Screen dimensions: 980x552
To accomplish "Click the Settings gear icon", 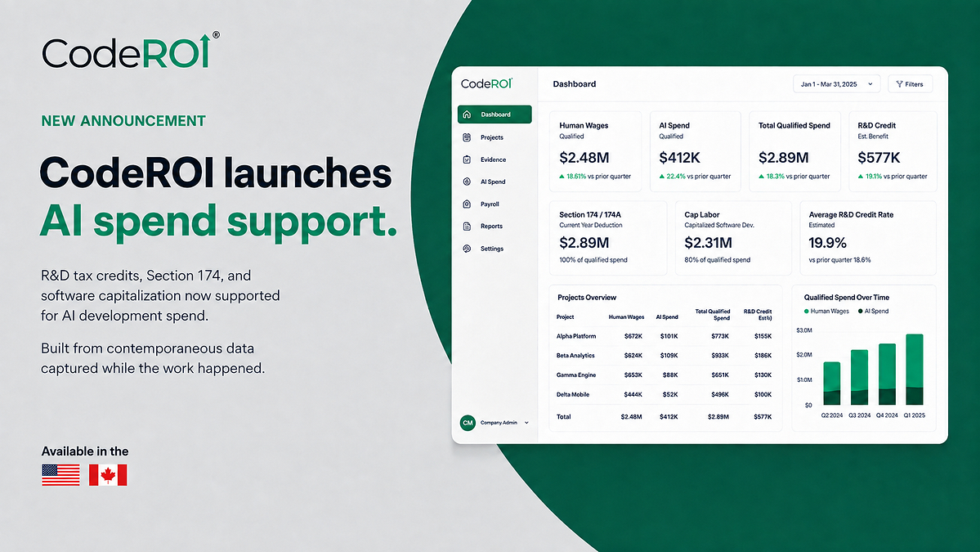I will tap(467, 248).
